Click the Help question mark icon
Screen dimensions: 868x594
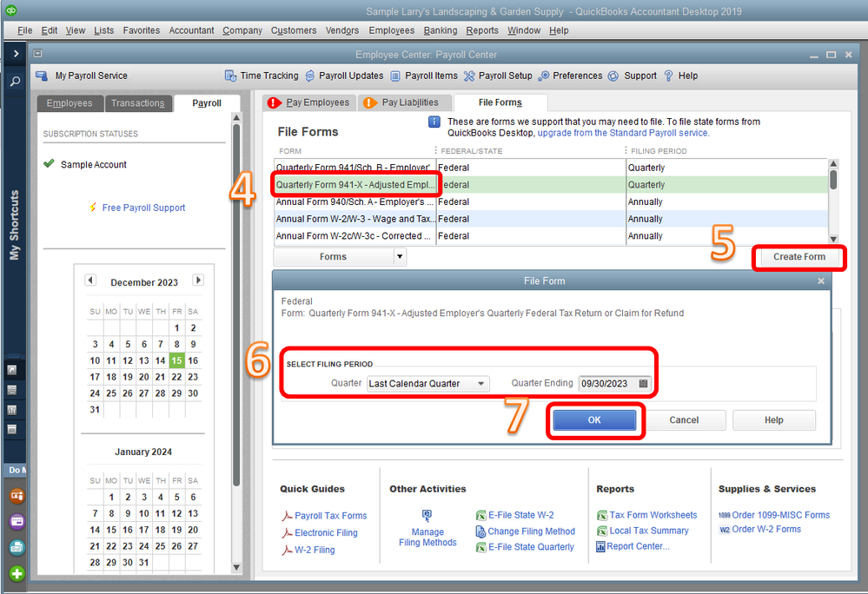click(668, 76)
